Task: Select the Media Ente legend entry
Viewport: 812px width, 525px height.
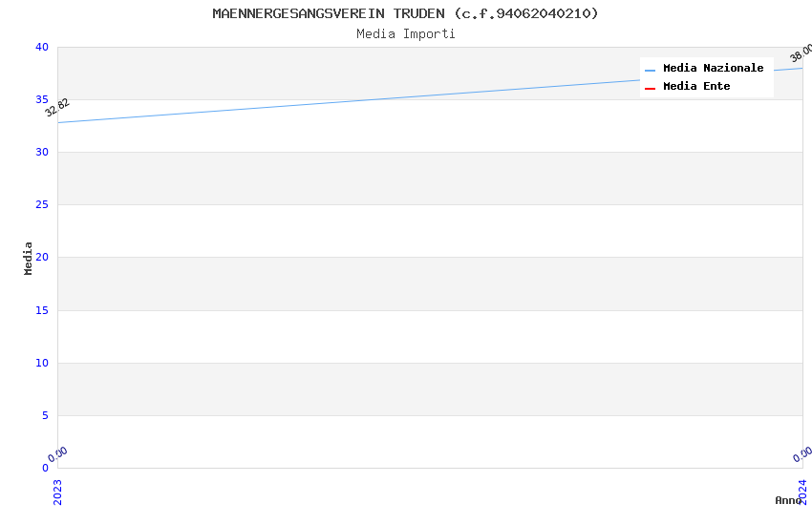Action: tap(696, 86)
